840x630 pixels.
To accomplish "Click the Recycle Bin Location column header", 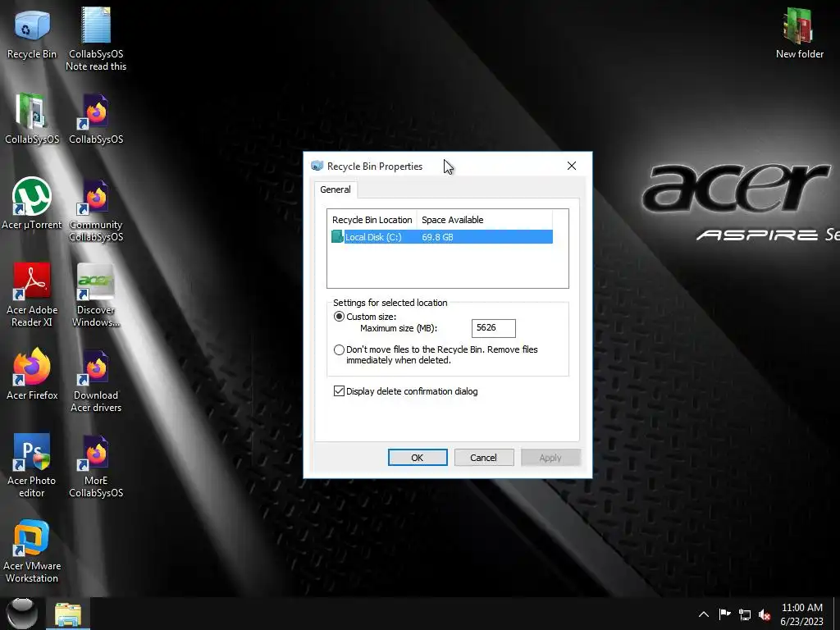I will tap(372, 220).
